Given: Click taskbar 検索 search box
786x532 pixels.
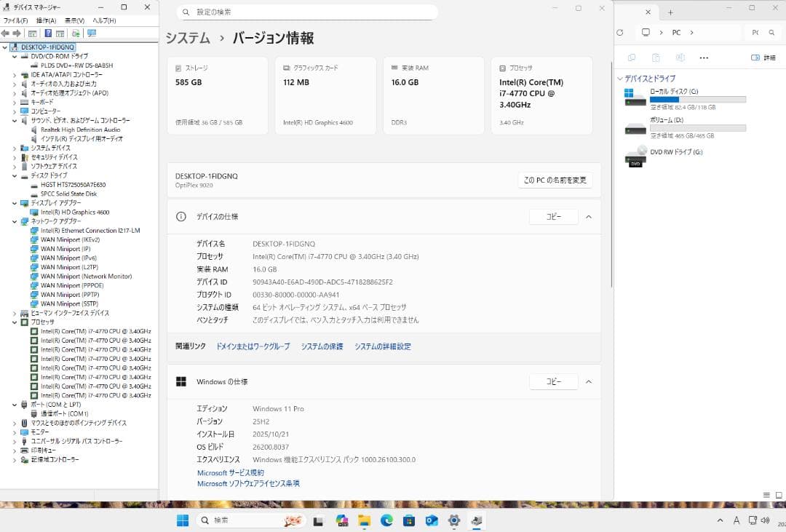Looking at the screenshot, I should 250,520.
